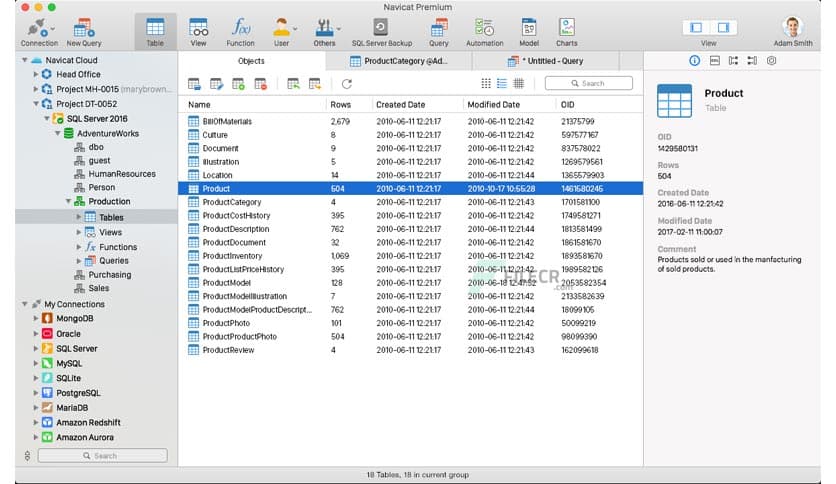Switch to detail view mode
The width and height of the screenshot is (836, 484).
[x=518, y=83]
